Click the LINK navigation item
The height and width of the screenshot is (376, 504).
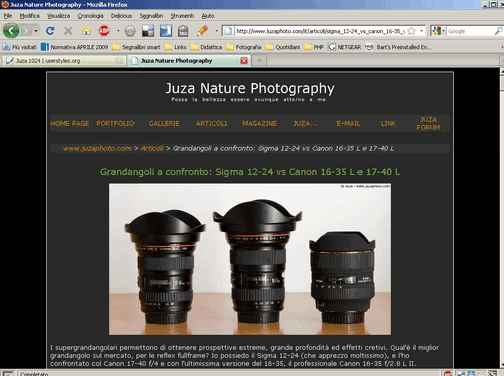388,123
